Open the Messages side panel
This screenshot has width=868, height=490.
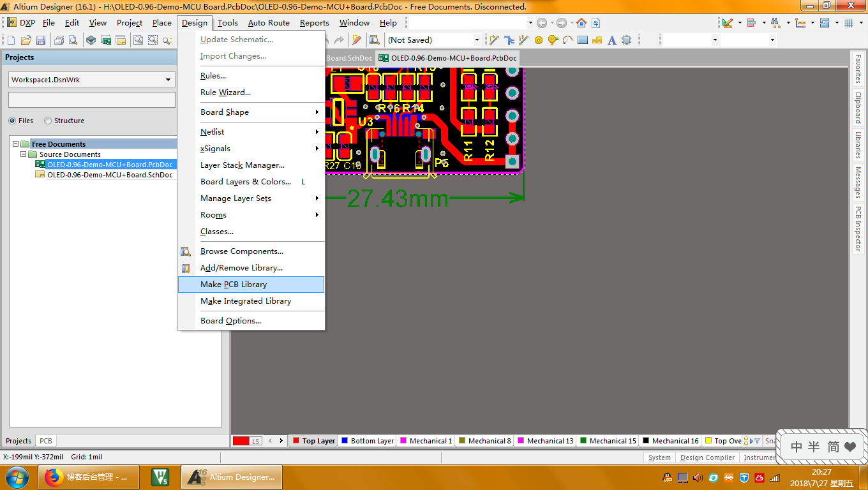(858, 182)
